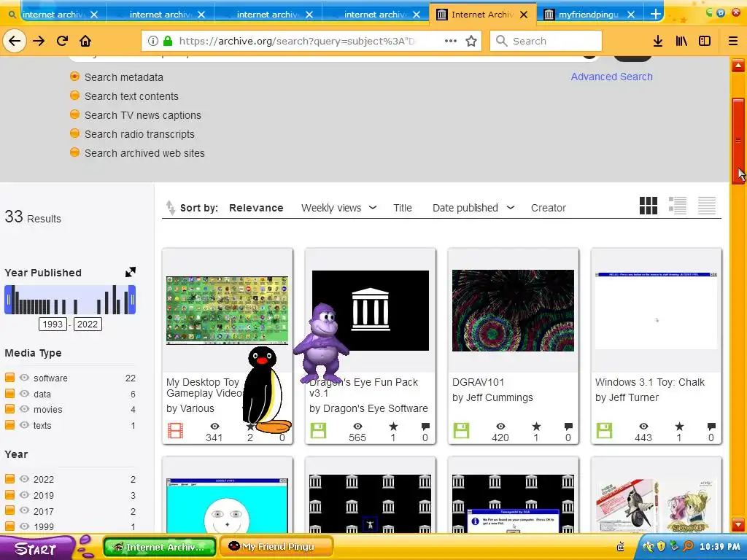Check the 2022 year filter

(9, 479)
